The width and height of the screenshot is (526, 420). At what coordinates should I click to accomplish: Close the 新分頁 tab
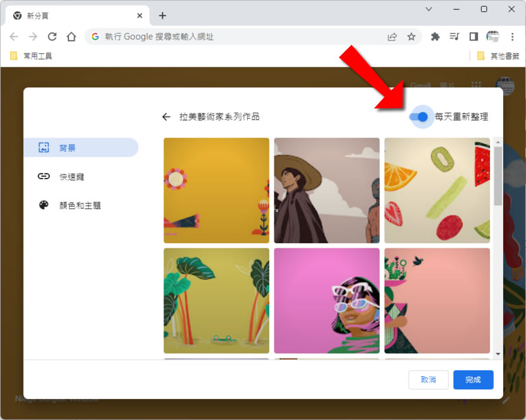(139, 16)
